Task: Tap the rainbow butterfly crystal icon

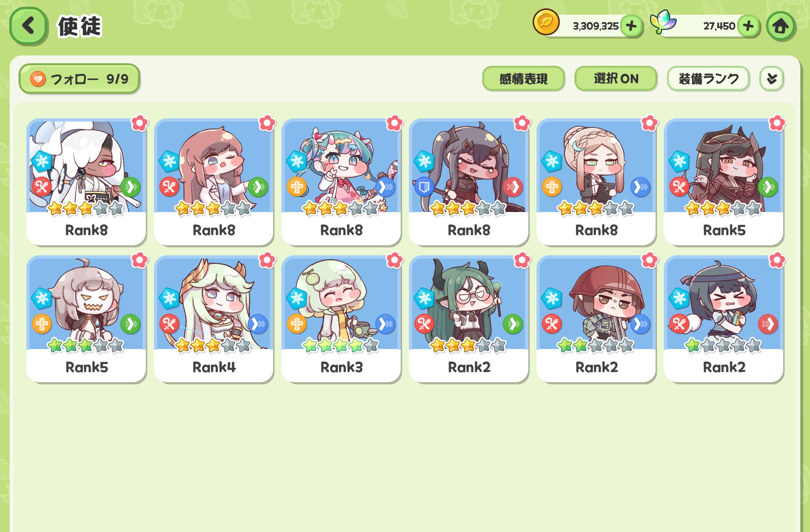Action: (x=662, y=22)
